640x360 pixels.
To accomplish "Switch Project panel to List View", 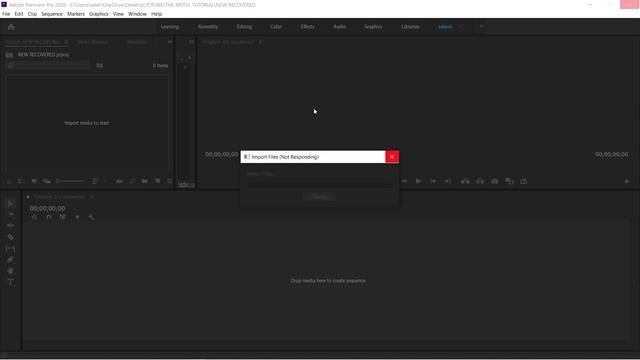I will click(x=21, y=181).
